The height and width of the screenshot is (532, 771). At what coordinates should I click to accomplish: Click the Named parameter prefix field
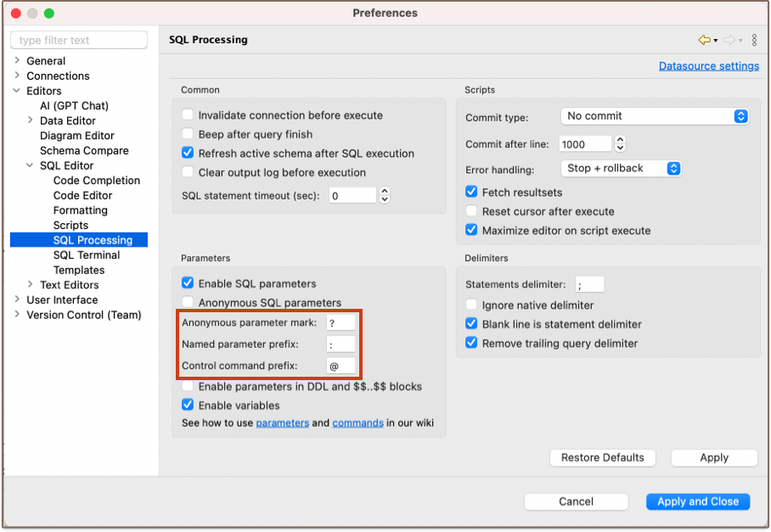coord(340,344)
